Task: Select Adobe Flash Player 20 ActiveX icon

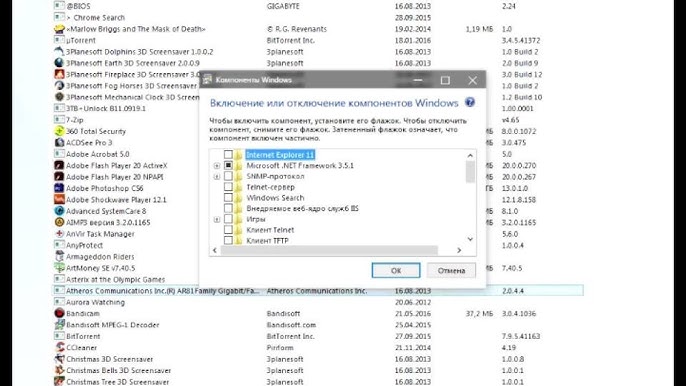Action: pyautogui.click(x=59, y=165)
